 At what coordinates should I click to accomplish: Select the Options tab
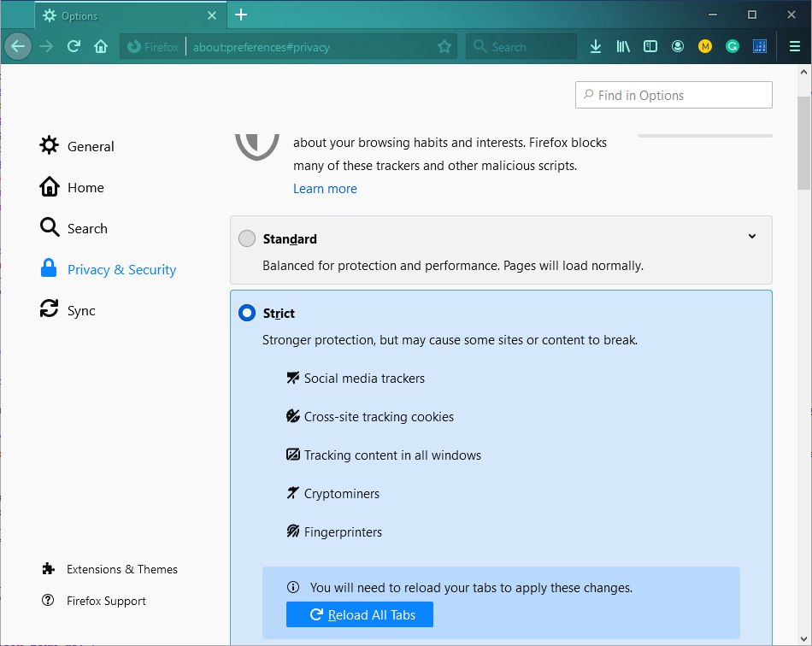[131, 15]
